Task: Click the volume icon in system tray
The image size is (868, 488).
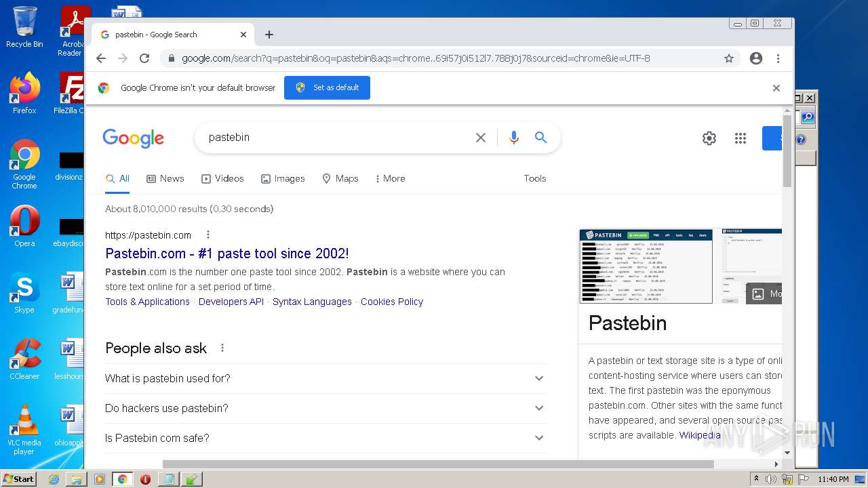Action: click(x=771, y=479)
